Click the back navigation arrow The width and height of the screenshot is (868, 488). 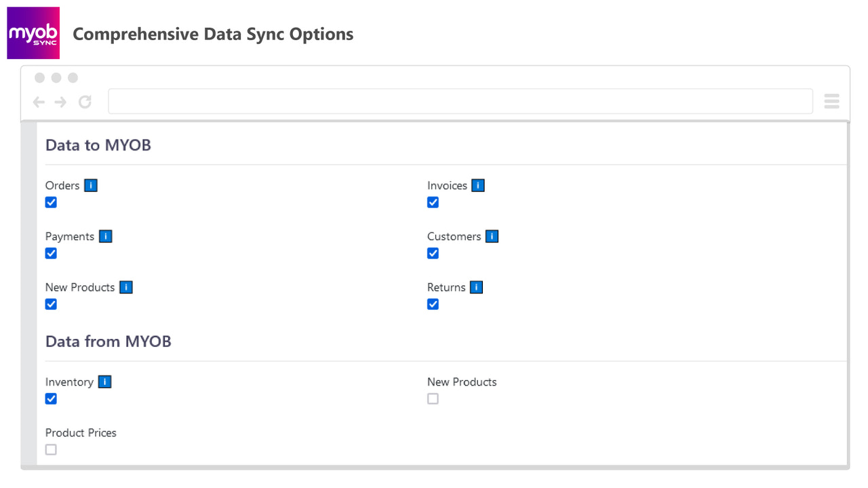click(x=39, y=101)
